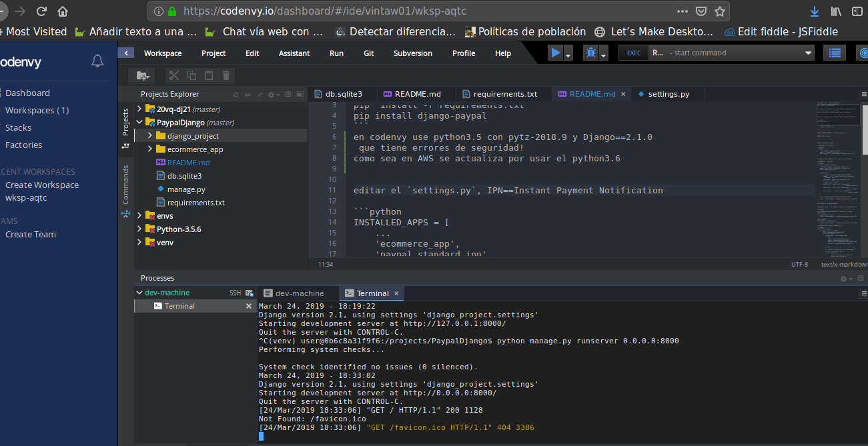Switch to the settings.py editor tab
The height and width of the screenshot is (446, 868).
669,94
